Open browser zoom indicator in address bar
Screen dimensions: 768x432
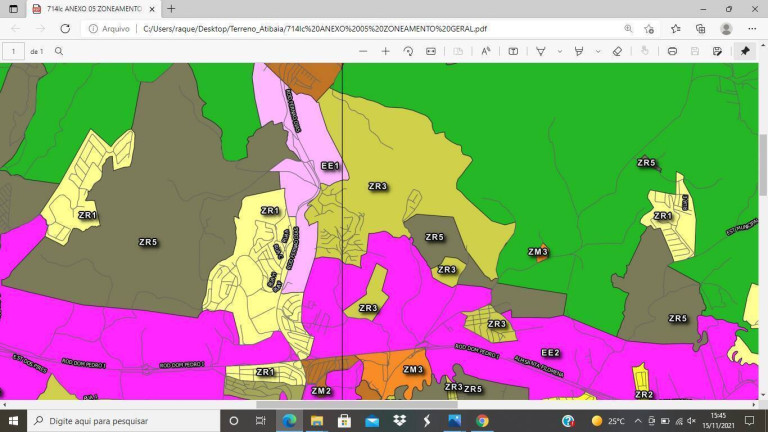click(x=628, y=28)
